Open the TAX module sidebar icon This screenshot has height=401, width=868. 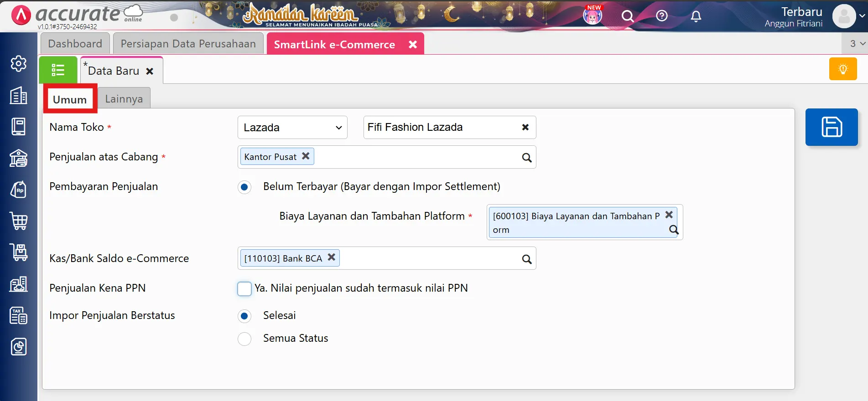click(x=19, y=315)
